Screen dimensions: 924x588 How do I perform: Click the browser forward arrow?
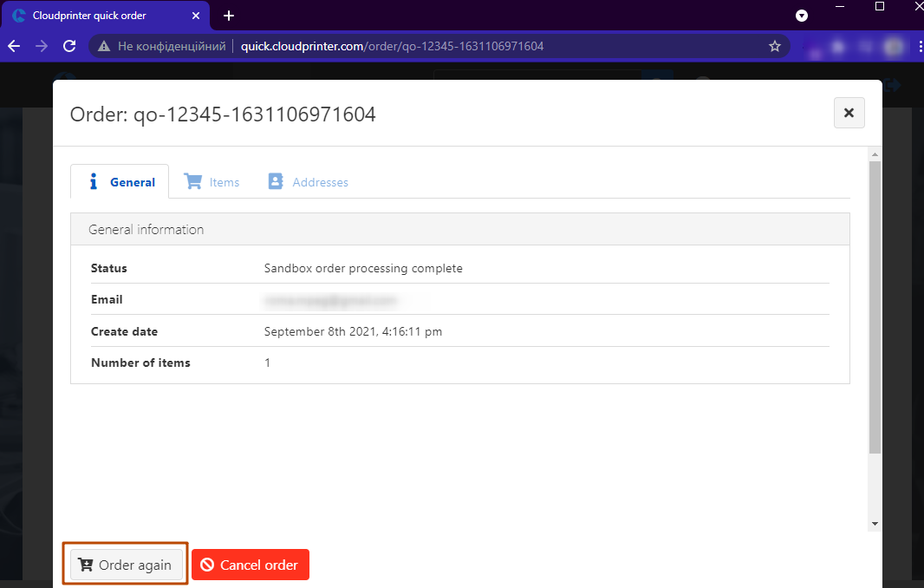42,46
